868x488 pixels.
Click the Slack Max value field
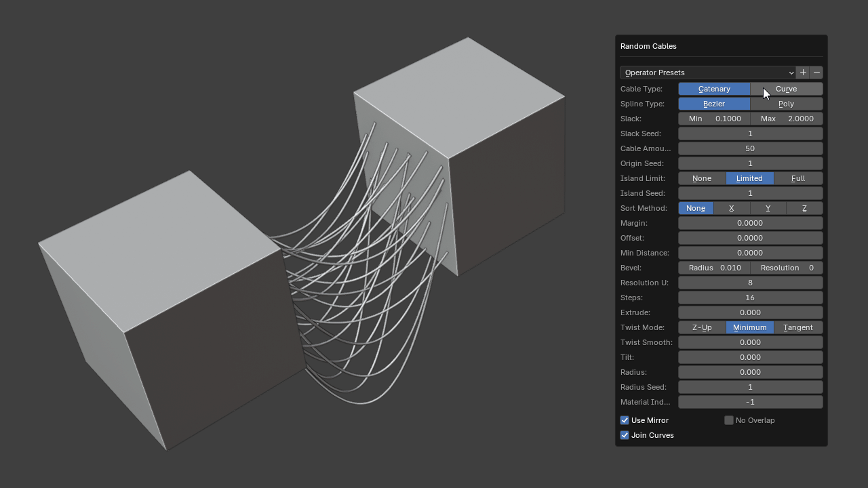coord(787,119)
